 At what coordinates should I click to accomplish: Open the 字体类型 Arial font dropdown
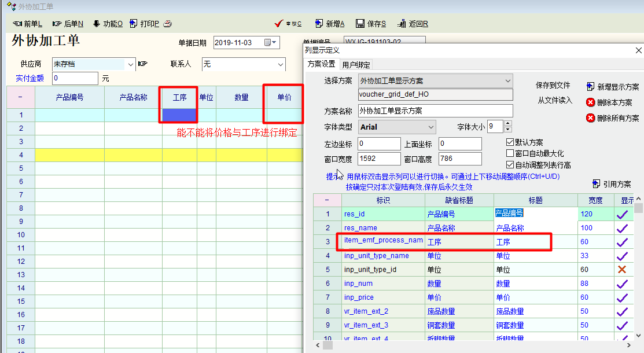[x=430, y=127]
